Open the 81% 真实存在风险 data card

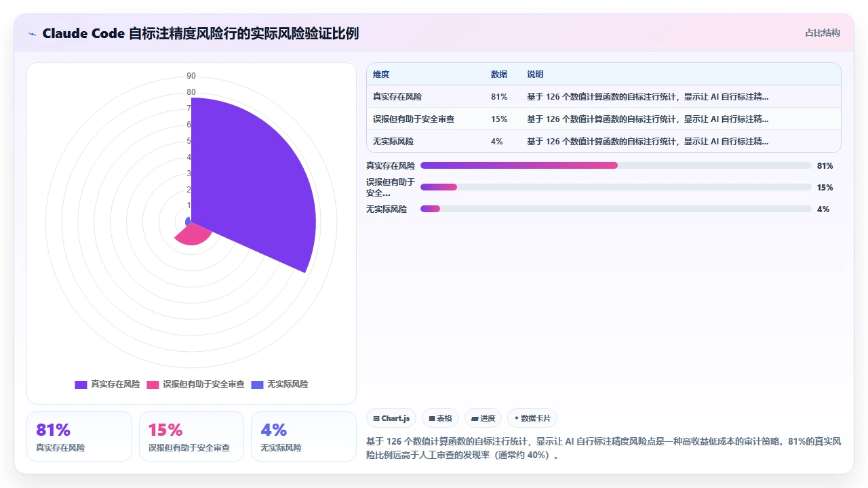[79, 436]
